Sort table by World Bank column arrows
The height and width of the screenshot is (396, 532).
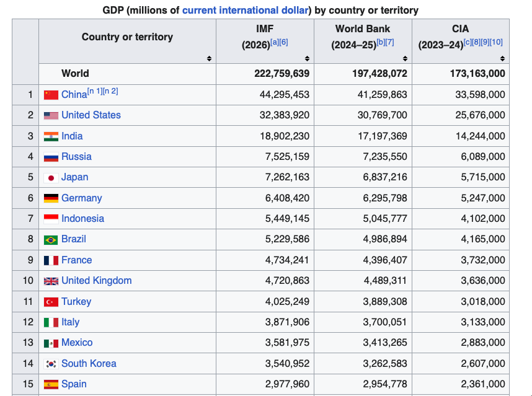click(x=405, y=59)
